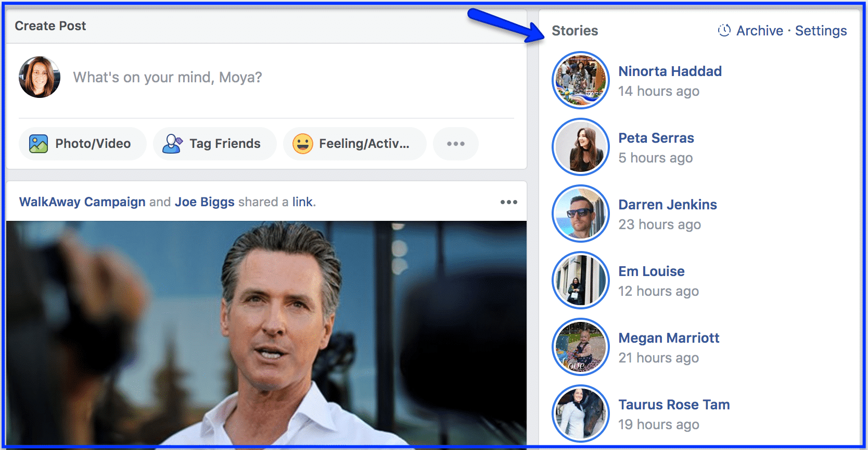This screenshot has height=450, width=868.
Task: Open the shared link article image
Action: (x=266, y=333)
